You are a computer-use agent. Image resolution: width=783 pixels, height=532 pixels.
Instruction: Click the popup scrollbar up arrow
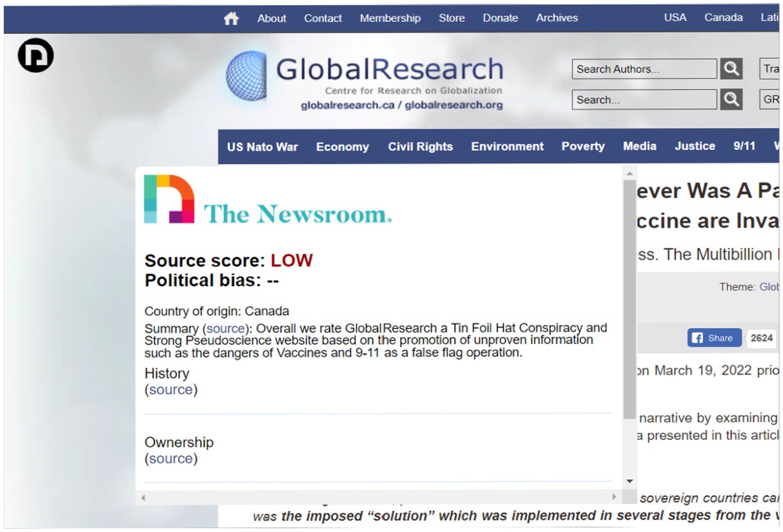click(x=629, y=174)
